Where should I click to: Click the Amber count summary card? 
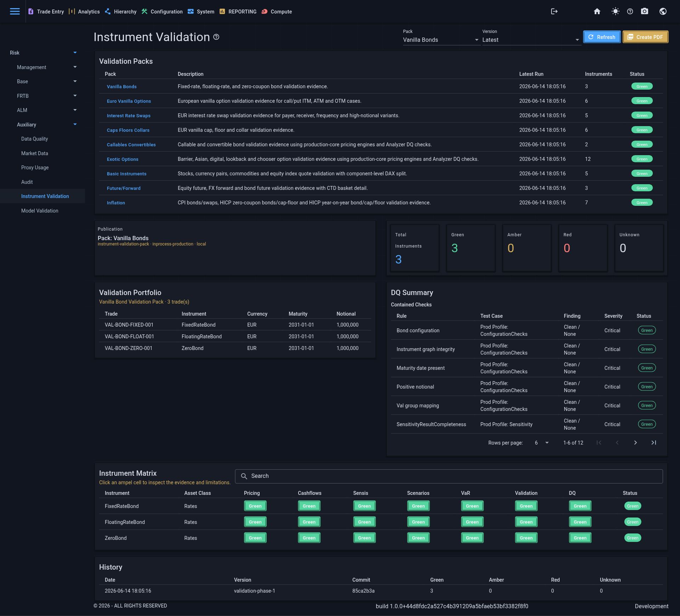(527, 248)
